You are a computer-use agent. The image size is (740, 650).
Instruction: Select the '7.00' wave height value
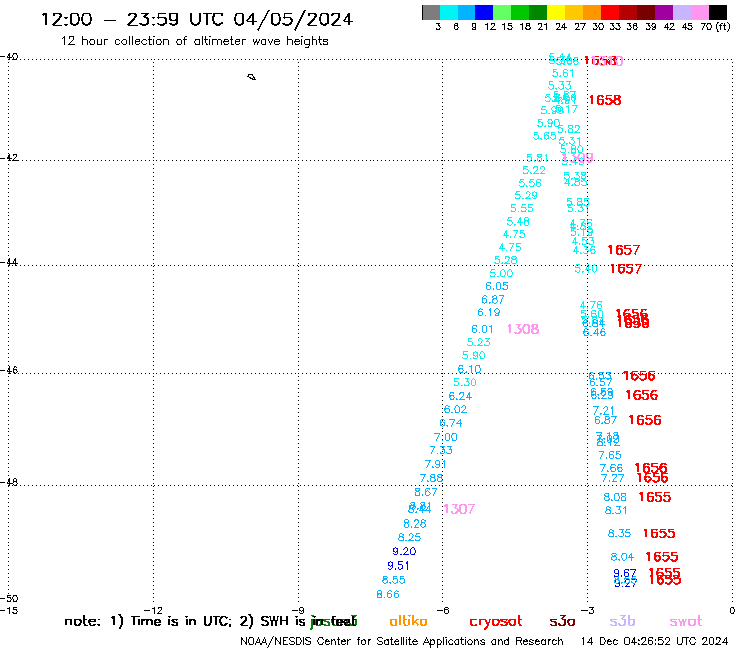446,437
